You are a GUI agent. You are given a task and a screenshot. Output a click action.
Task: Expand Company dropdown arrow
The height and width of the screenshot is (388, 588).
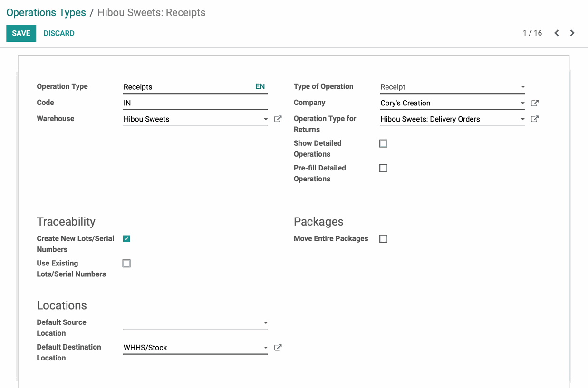pyautogui.click(x=523, y=103)
